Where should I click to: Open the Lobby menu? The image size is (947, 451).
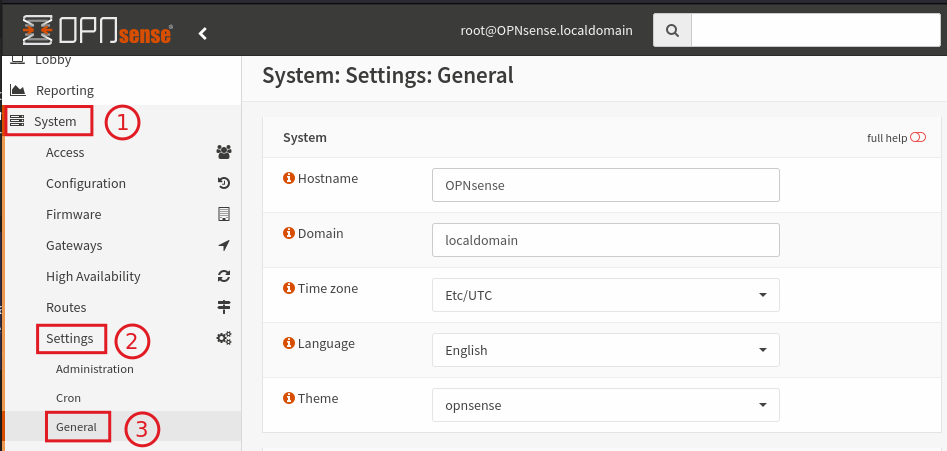pos(53,60)
